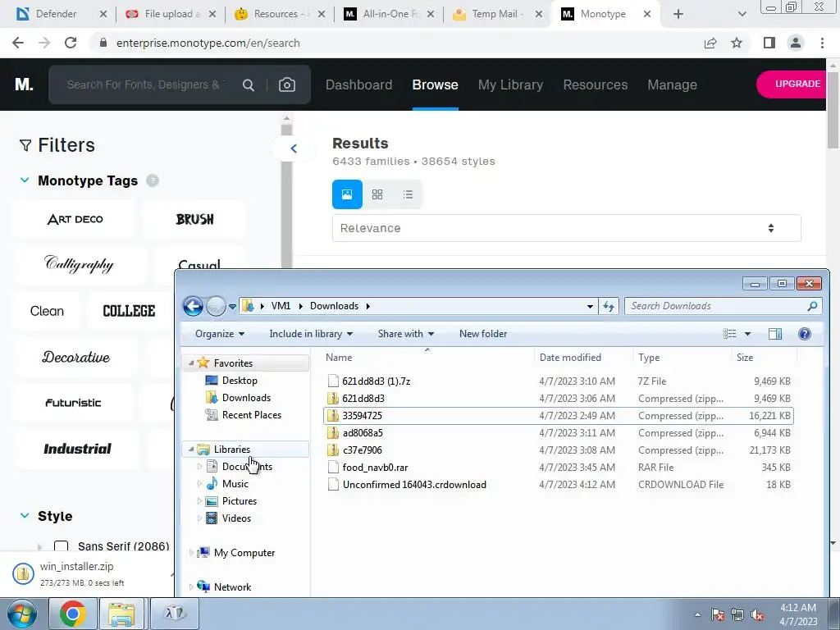The height and width of the screenshot is (630, 840).
Task: Change view icon in Explorer toolbar
Action: pos(729,334)
